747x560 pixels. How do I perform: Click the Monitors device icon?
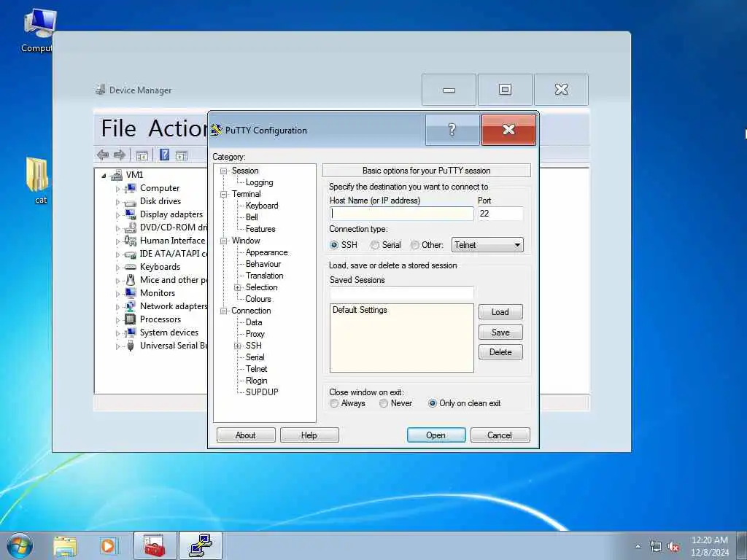[x=130, y=293]
